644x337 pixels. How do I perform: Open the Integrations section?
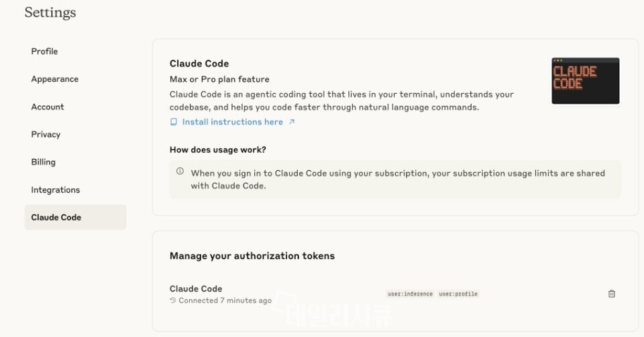[56, 190]
